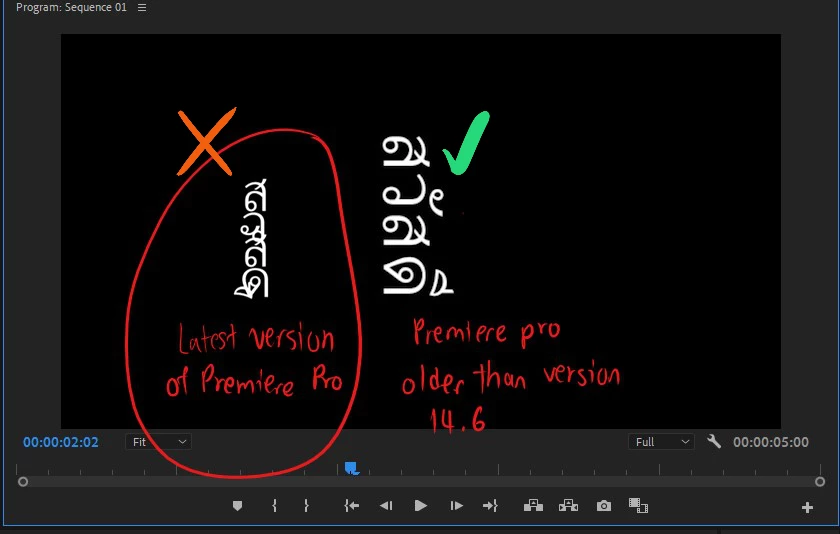Image resolution: width=840 pixels, height=534 pixels.
Task: Open the Program Sequence 01 panel menu
Action: 141,7
